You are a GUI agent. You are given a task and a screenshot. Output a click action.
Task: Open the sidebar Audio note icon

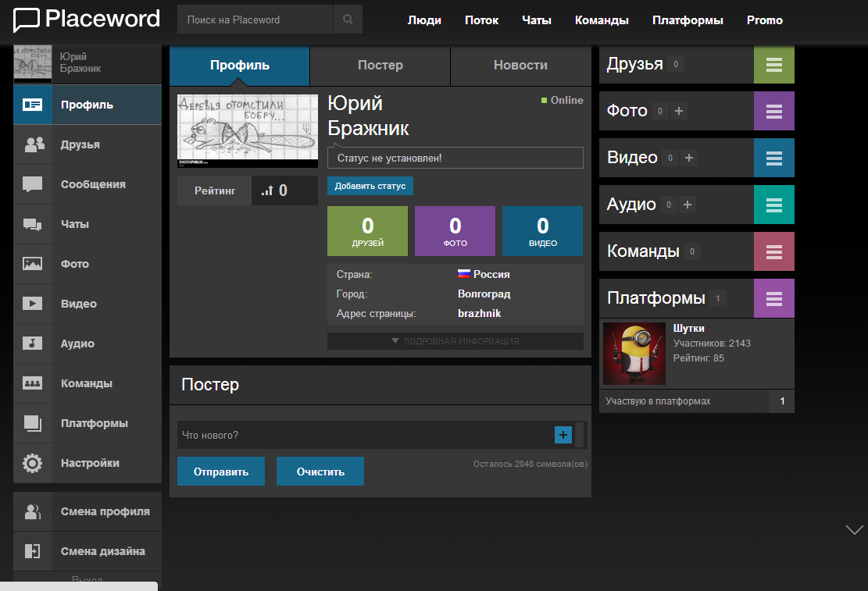[33, 344]
